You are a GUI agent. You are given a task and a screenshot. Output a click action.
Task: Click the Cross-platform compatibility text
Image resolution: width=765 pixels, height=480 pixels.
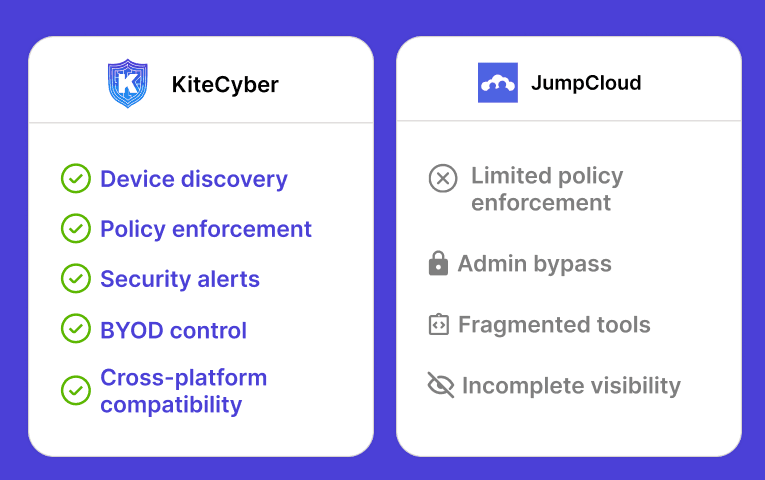[183, 391]
